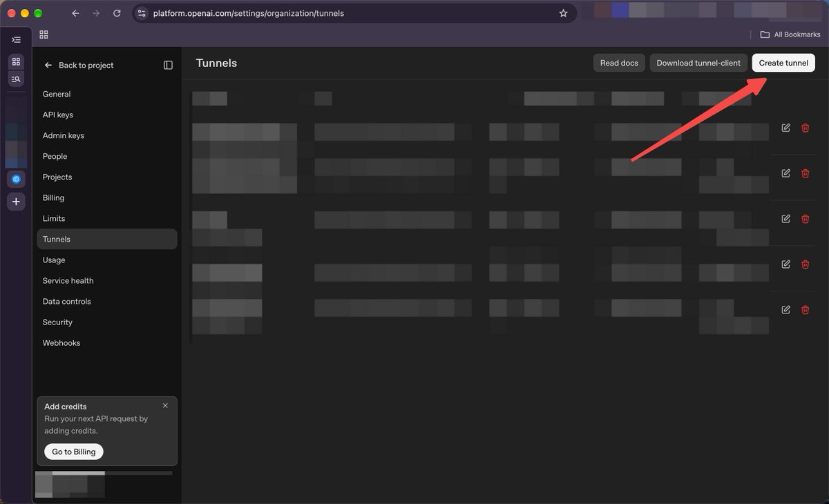
Task: Edit the second tunnel row
Action: 785,173
